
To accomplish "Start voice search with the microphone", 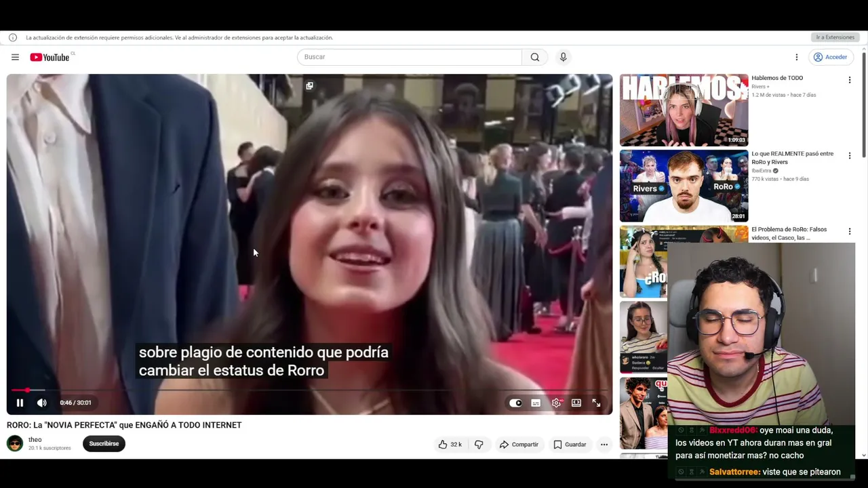I will pos(563,57).
